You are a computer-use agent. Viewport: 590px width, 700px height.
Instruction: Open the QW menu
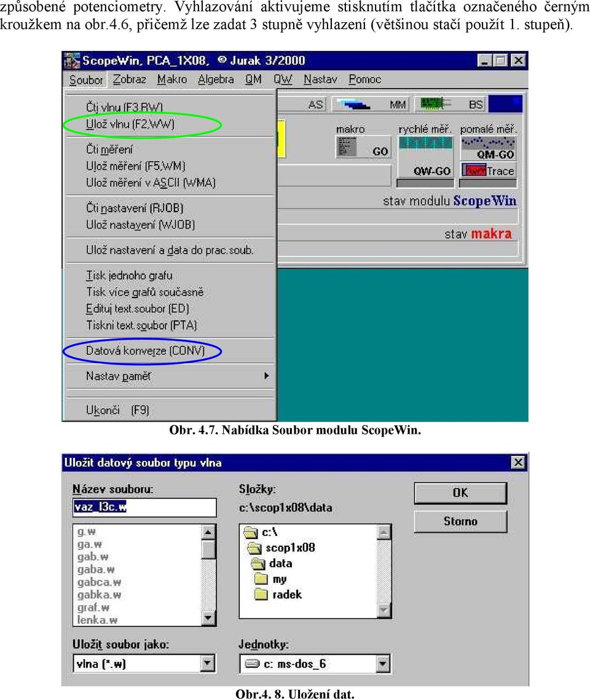coord(283,79)
